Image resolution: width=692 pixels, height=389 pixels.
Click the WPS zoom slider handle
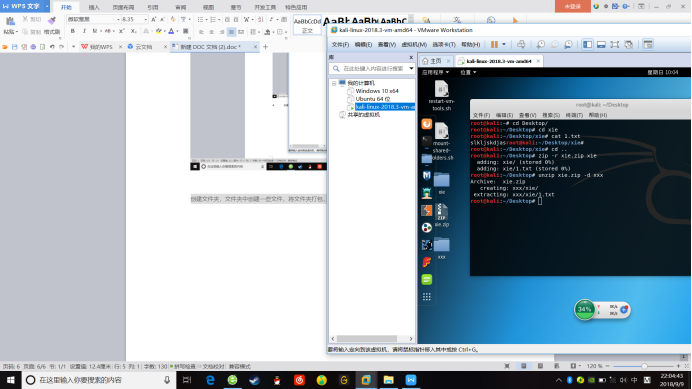click(644, 366)
